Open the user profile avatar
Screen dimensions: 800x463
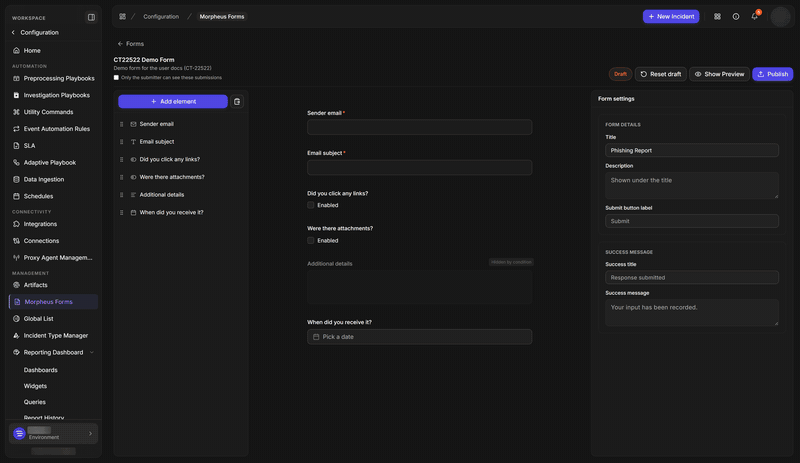click(781, 17)
